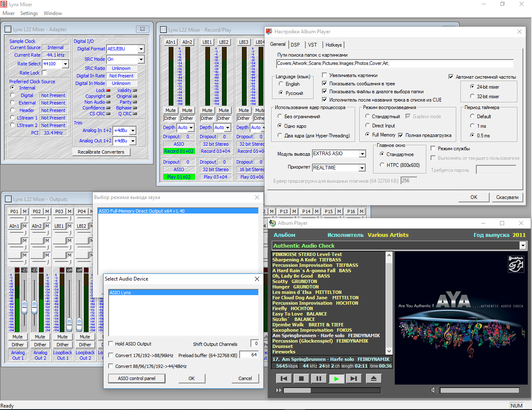Click the Скасувати button
This screenshot has width=532, height=410.
pyautogui.click(x=507, y=197)
